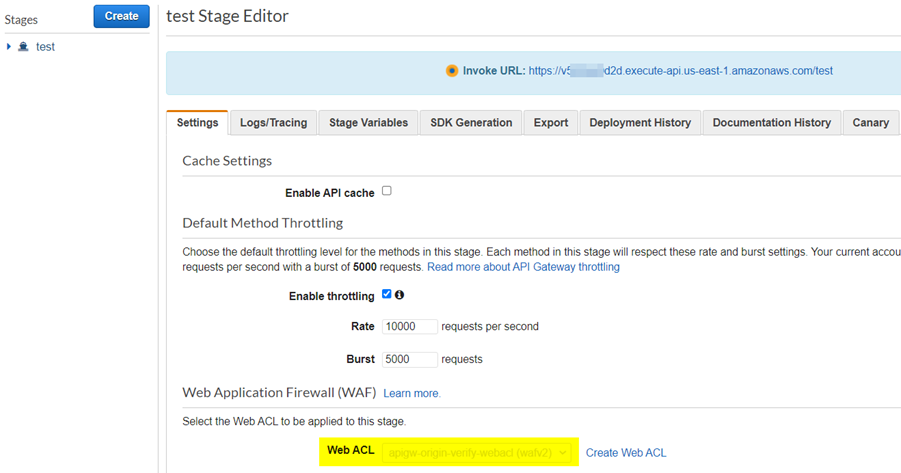Open the WAF Learn more link
Image resolution: width=901 pixels, height=473 pixels.
(x=412, y=393)
